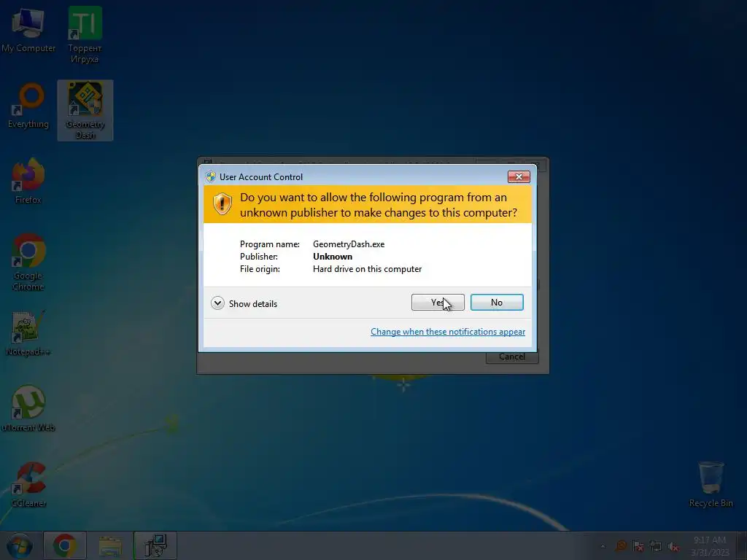This screenshot has height=560, width=747.
Task: Click the bold 'Unknown' publisher text
Action: tap(333, 257)
